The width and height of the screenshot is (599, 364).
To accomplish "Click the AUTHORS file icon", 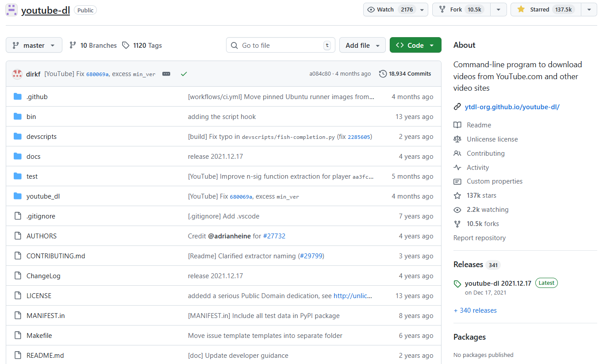I will click(x=18, y=236).
